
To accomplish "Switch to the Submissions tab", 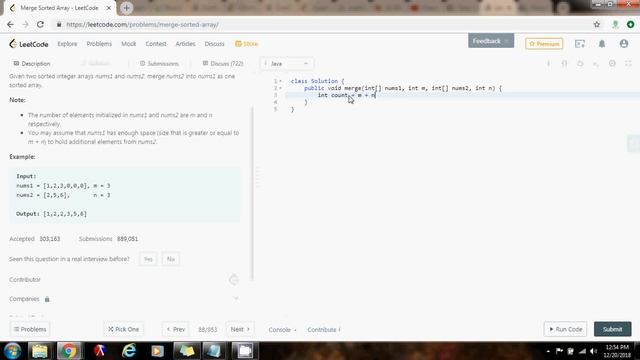I will (159, 64).
